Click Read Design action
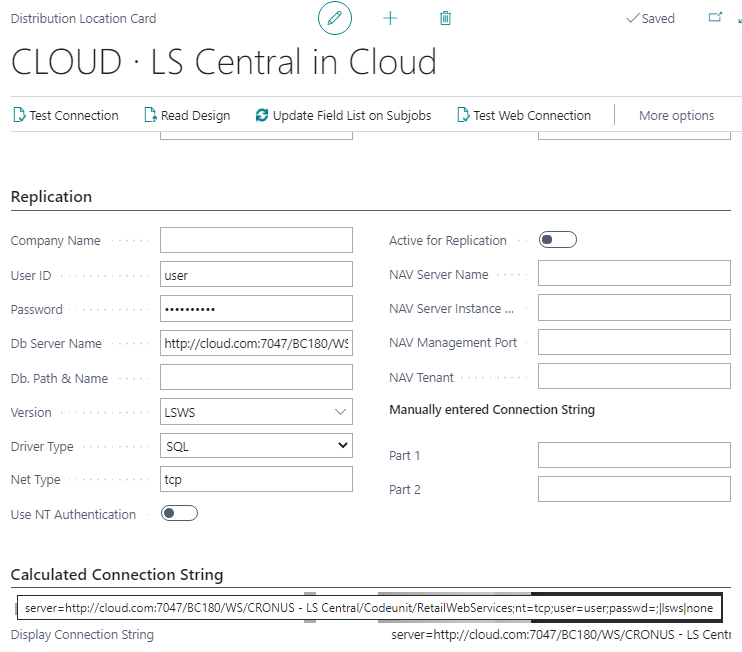This screenshot has height=652, width=742. tap(187, 116)
